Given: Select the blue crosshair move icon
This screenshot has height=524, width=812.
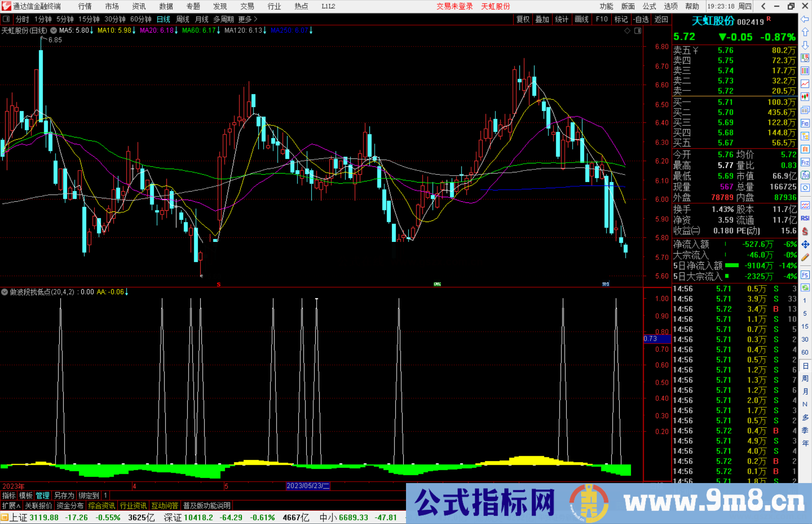Looking at the screenshot, I should [x=805, y=244].
